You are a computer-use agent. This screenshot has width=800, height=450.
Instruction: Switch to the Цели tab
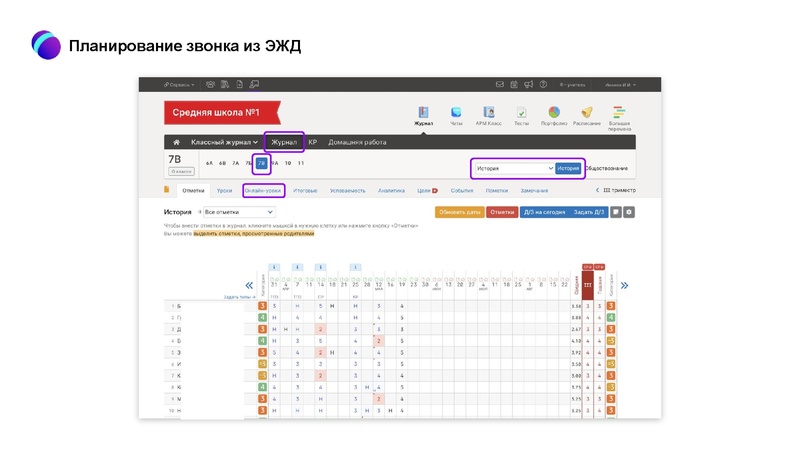click(427, 191)
